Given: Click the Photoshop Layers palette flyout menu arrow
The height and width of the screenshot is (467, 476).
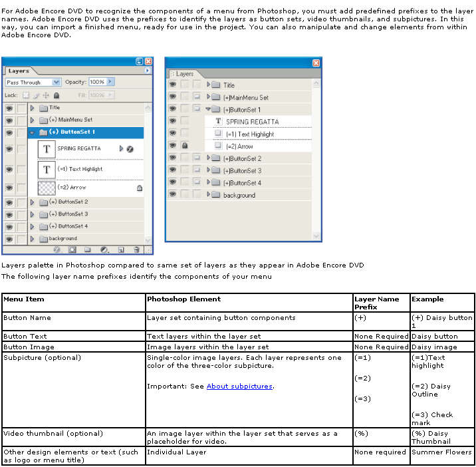Looking at the screenshot, I should [147, 71].
